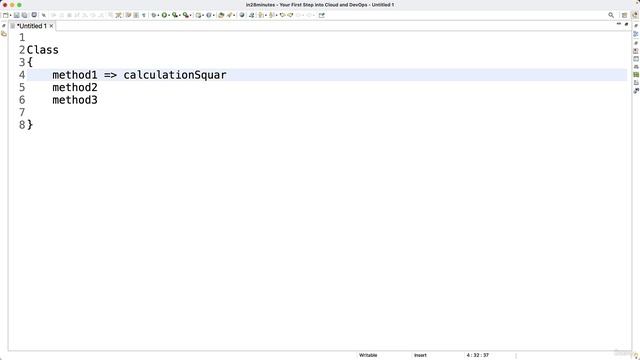The image size is (640, 360).
Task: Click the Save icon in toolbar
Action: click(x=17, y=15)
